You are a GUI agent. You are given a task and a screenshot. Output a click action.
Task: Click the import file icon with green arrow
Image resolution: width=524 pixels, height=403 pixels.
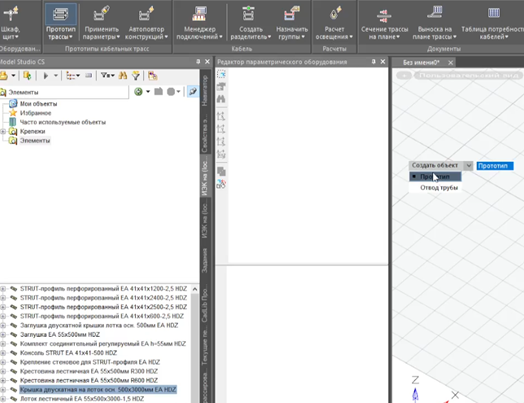click(x=27, y=76)
